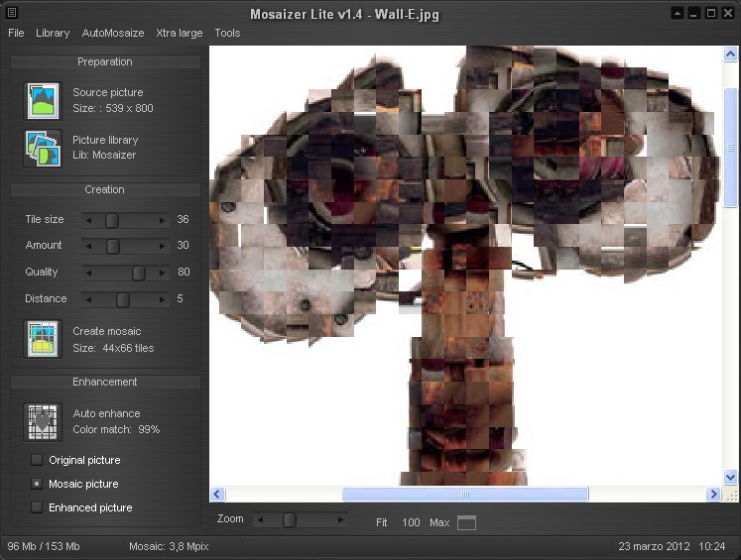The image size is (741, 560).
Task: Open the Tools menu
Action: 227,33
